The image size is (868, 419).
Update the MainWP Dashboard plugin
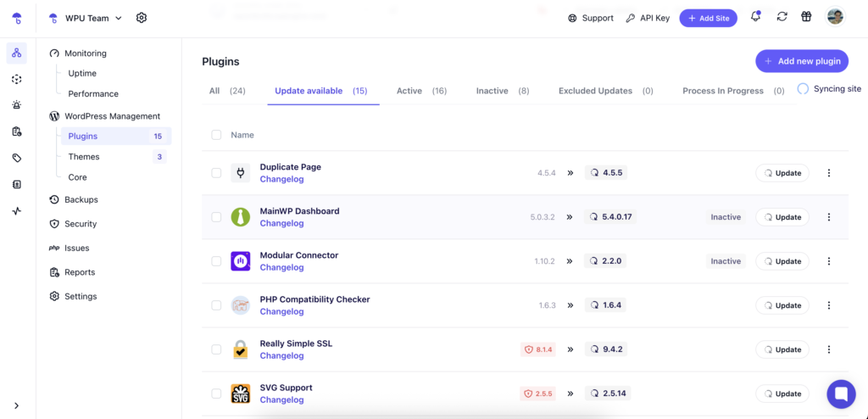782,217
